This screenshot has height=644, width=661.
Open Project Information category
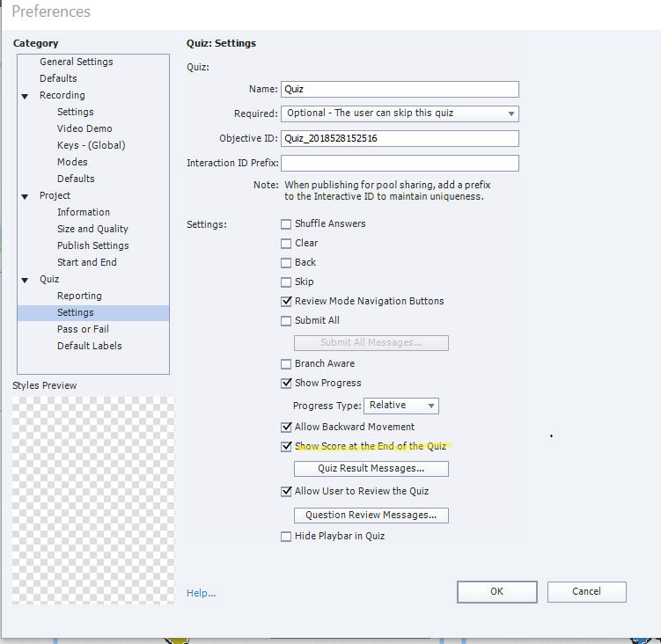click(x=84, y=212)
